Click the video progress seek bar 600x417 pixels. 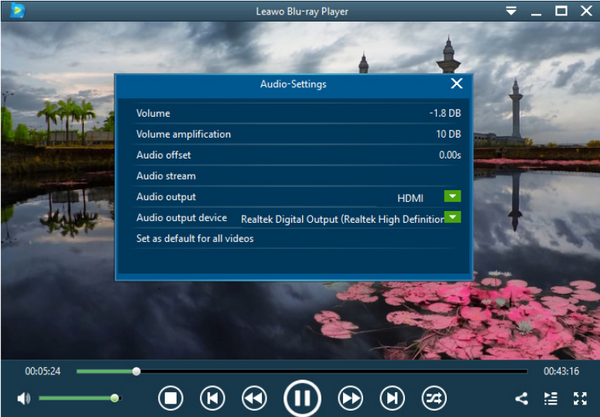coord(300,371)
